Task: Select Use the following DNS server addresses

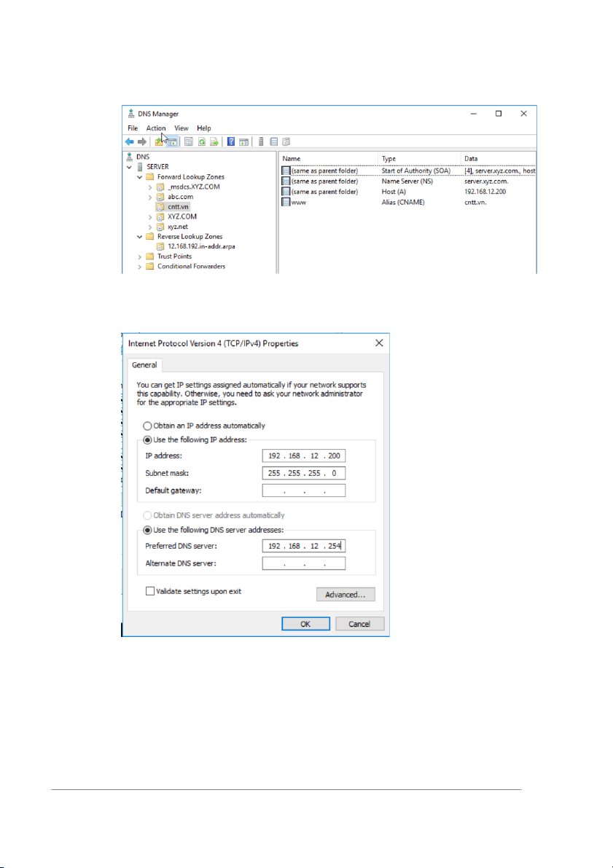Action: (x=147, y=530)
